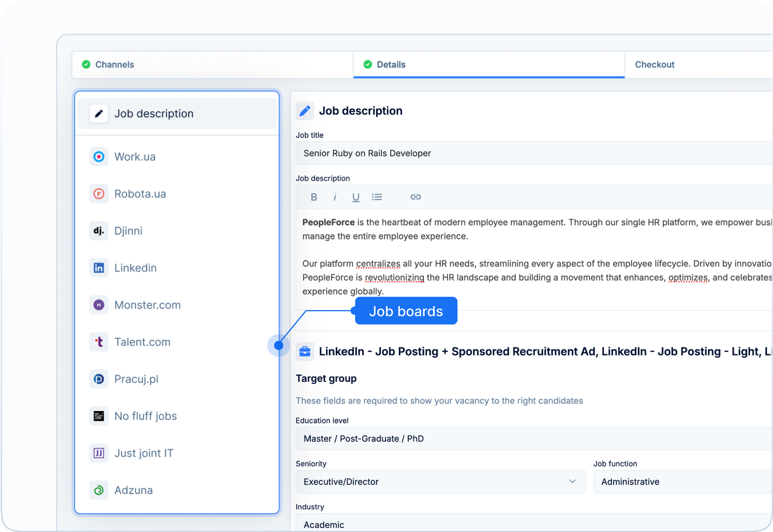Open the Seniority dropdown
The width and height of the screenshot is (773, 532).
[441, 482]
